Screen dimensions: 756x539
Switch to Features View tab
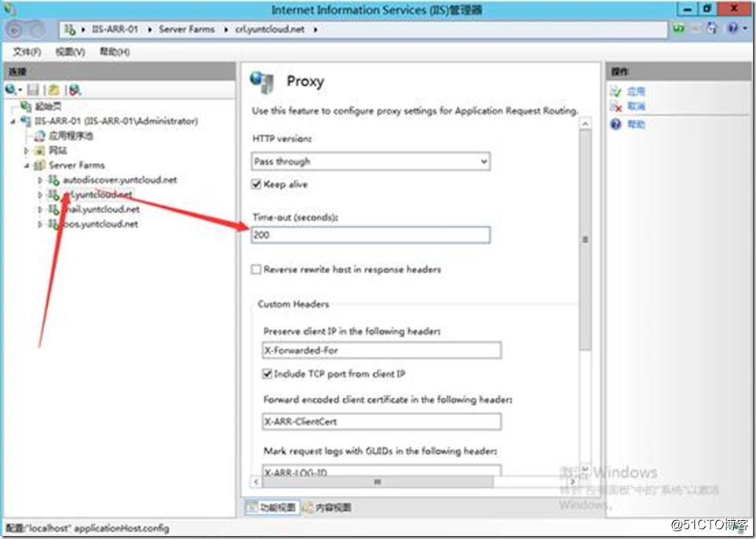[x=272, y=507]
